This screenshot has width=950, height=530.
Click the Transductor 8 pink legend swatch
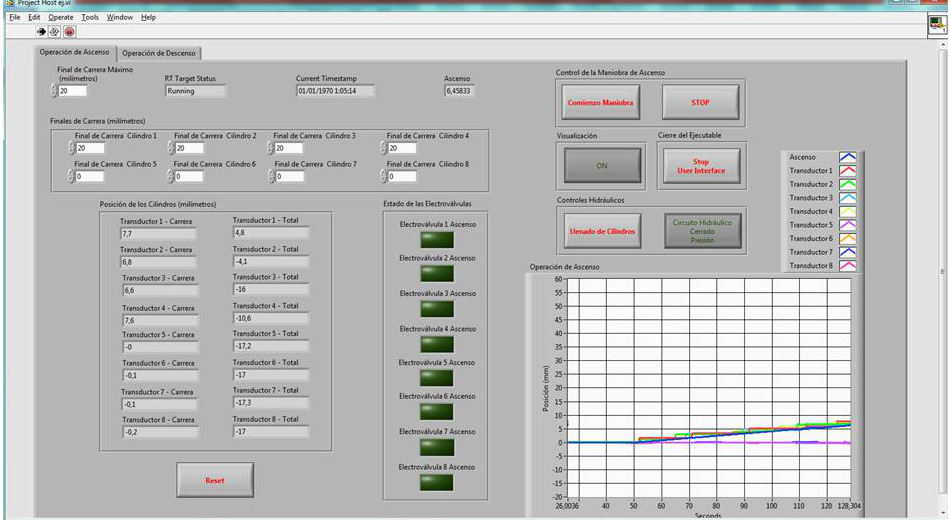(847, 265)
